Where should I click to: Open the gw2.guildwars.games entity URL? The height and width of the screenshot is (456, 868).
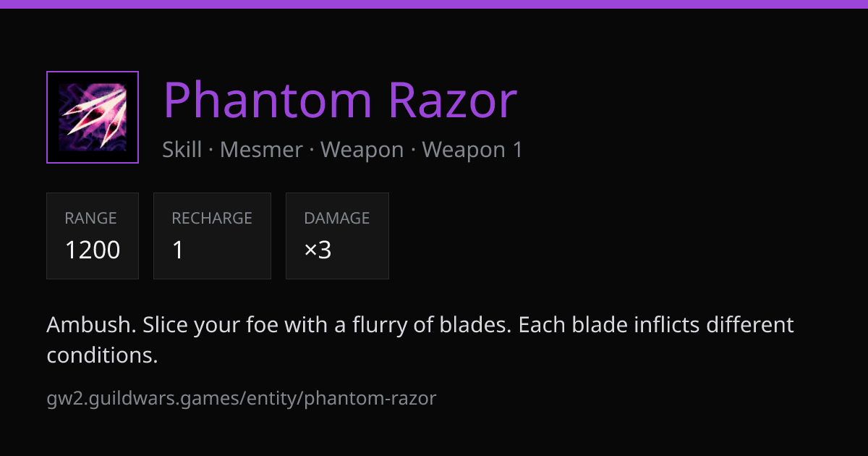click(242, 398)
